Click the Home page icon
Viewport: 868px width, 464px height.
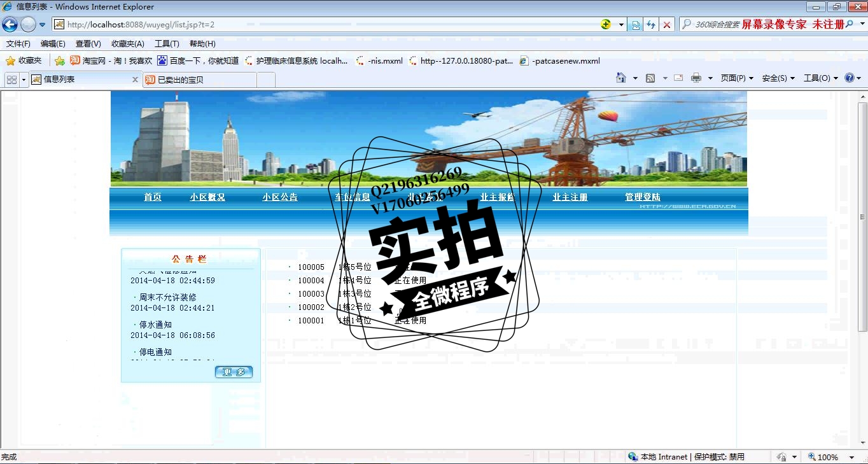click(621, 78)
